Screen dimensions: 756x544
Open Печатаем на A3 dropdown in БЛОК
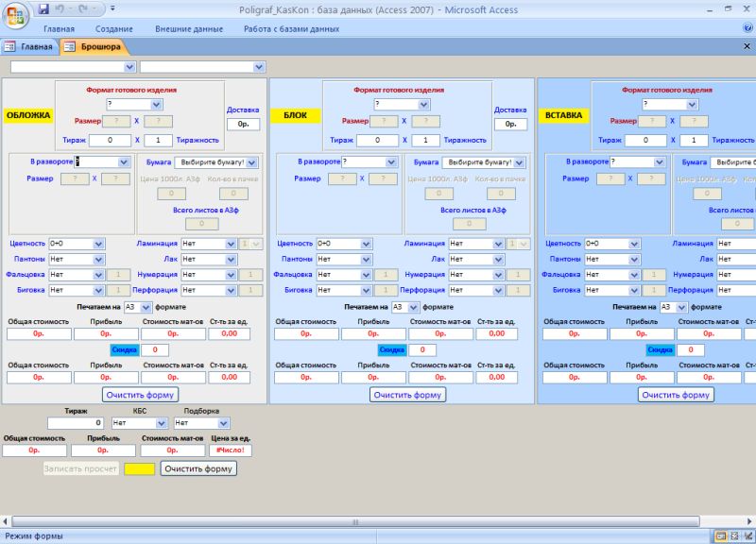pos(413,307)
